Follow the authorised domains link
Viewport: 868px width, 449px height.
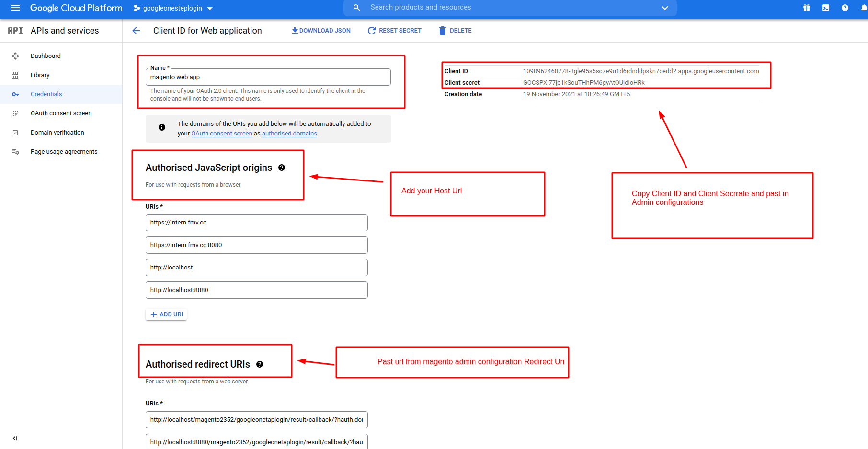tap(289, 134)
